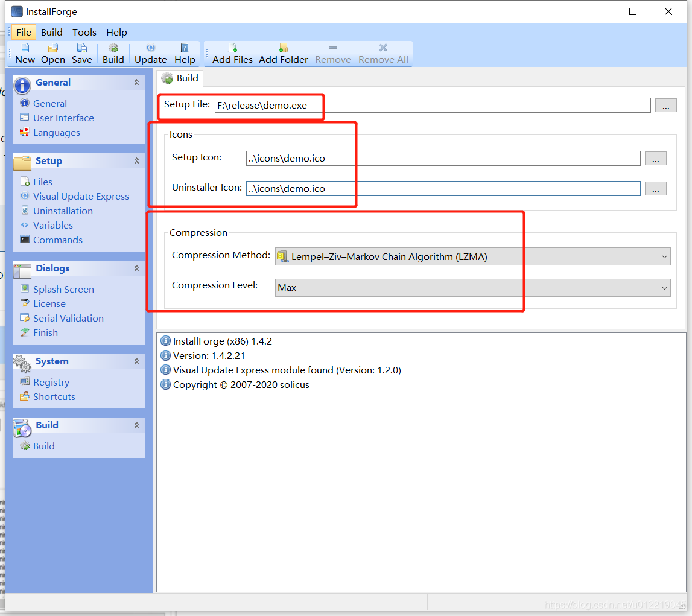
Task: Collapse the General sidebar section
Action: tap(136, 83)
